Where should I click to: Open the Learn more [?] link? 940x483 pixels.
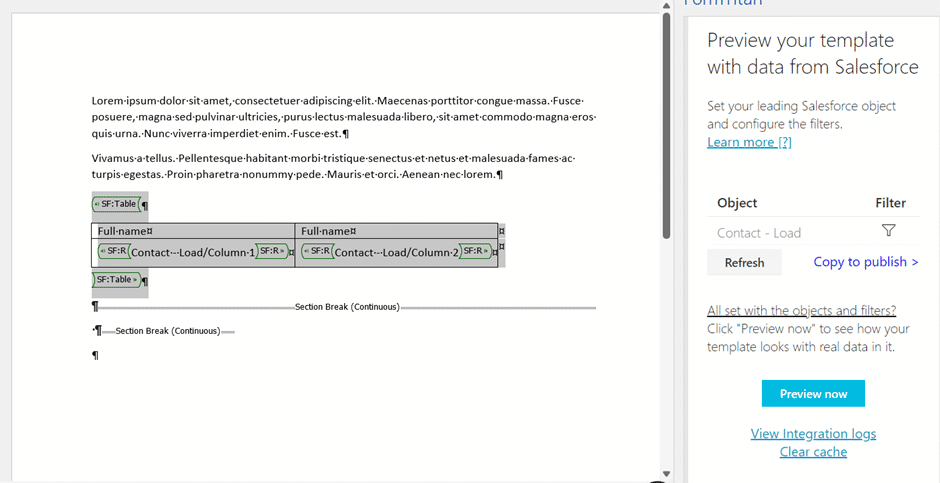(749, 142)
